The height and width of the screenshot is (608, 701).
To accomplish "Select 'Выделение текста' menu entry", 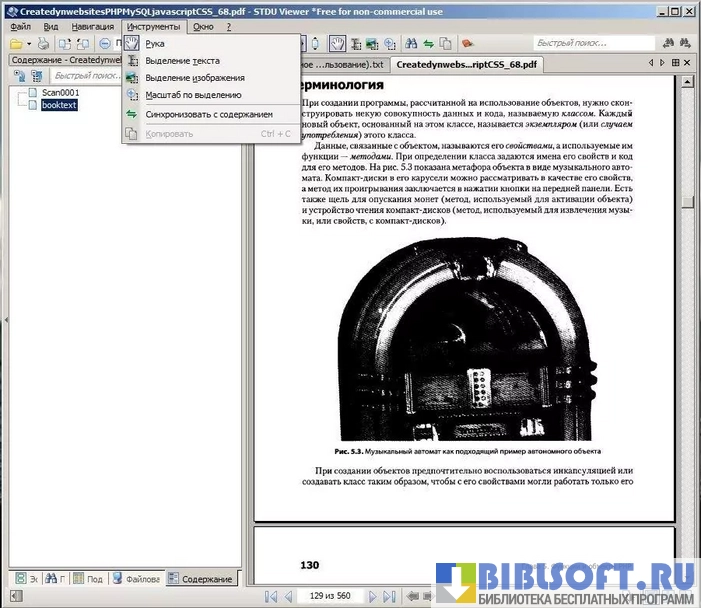I will [182, 61].
